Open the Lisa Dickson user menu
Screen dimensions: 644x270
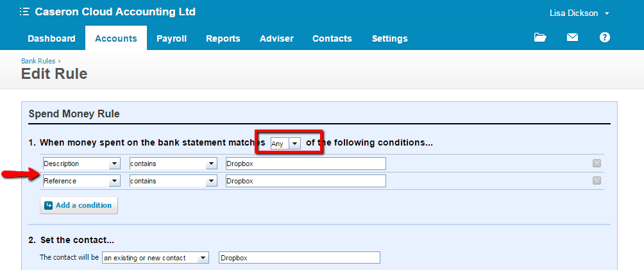pyautogui.click(x=579, y=13)
